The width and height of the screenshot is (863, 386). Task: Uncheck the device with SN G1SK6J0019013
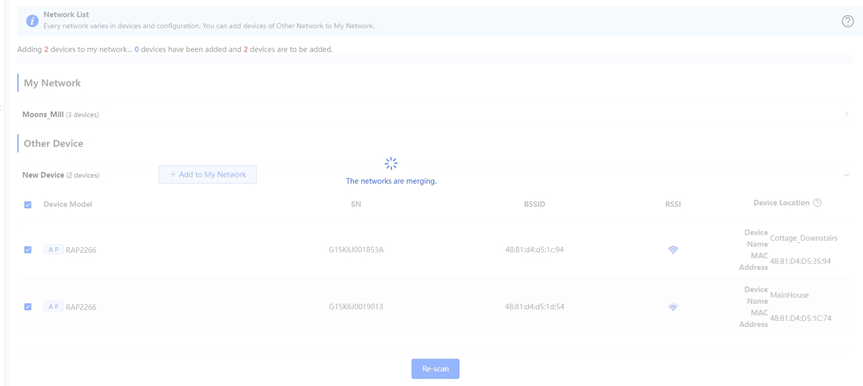point(28,307)
